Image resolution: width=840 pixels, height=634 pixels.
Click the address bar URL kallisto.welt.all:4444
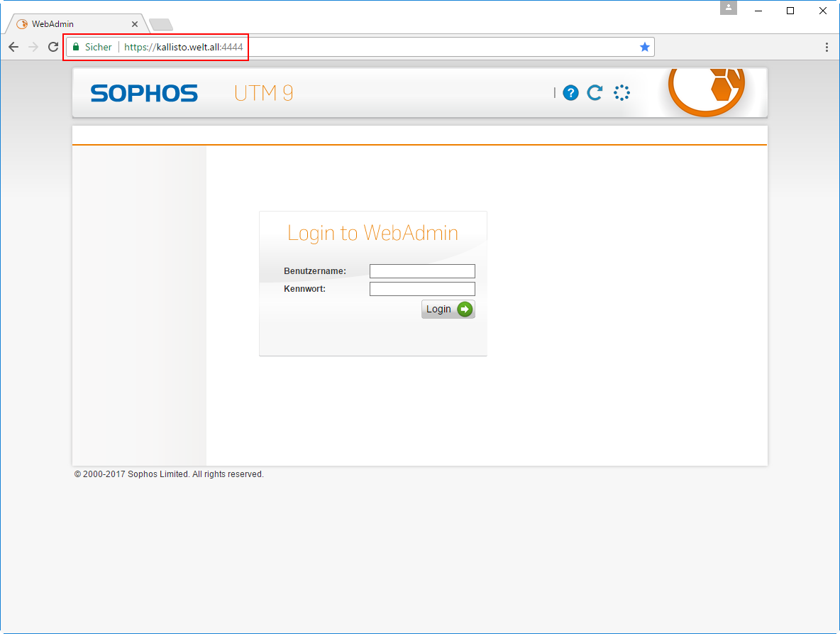click(x=183, y=47)
